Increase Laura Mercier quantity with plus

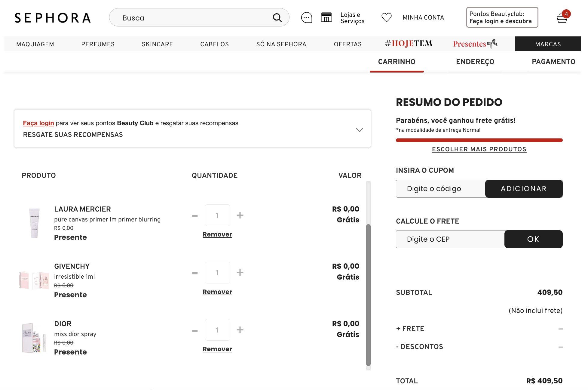(x=240, y=215)
